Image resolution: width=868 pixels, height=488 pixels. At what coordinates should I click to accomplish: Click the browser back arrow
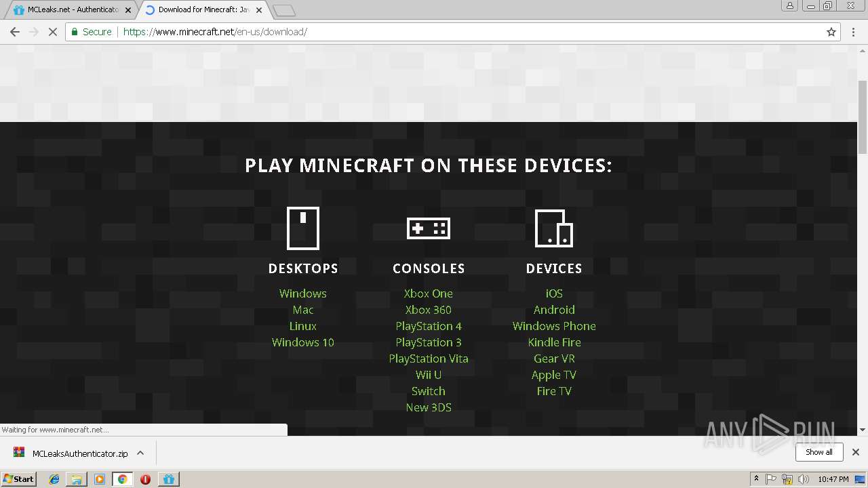click(15, 32)
